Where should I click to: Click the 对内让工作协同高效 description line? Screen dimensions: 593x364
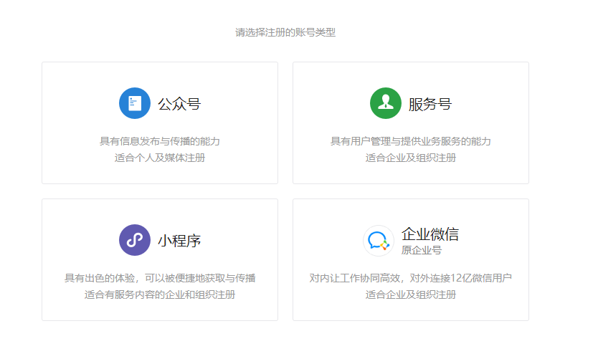411,278
